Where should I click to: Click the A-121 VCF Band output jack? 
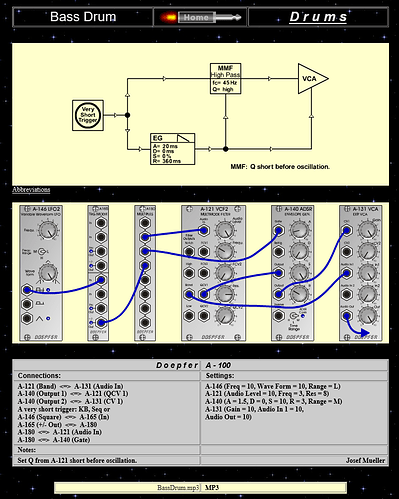(189, 294)
